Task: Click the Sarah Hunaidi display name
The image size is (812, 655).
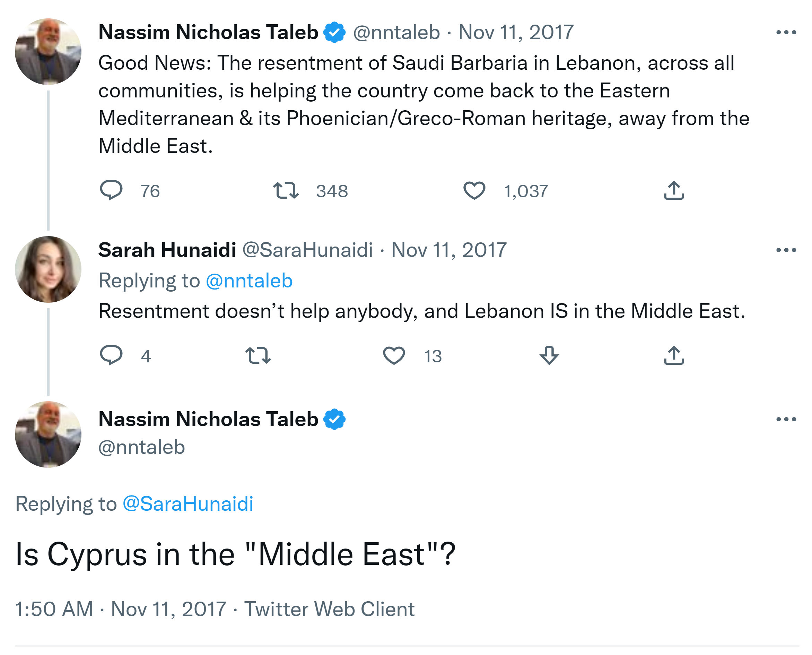Action: 167,250
